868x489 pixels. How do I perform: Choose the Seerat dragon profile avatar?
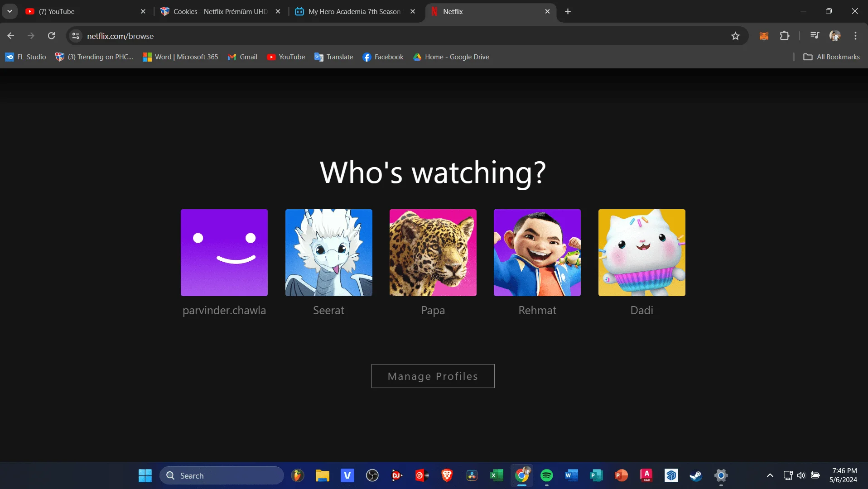(x=329, y=253)
